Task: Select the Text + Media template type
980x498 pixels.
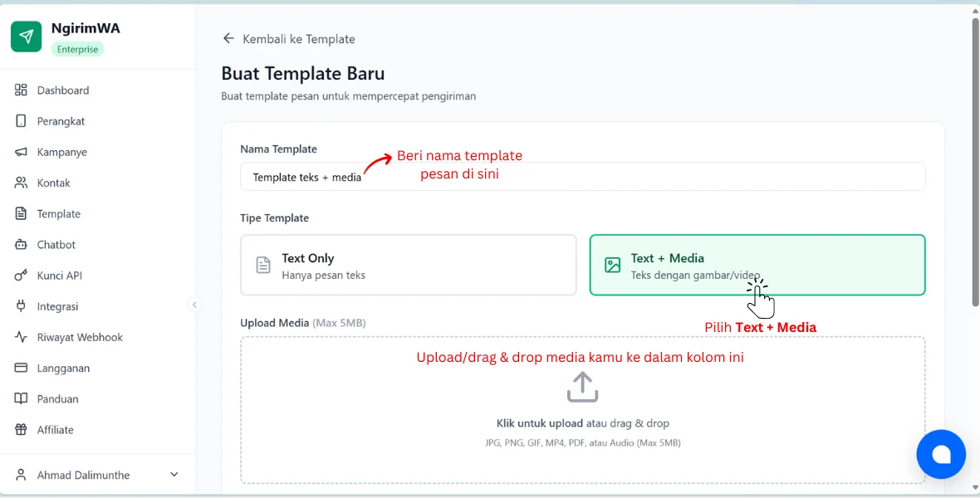Action: (757, 265)
